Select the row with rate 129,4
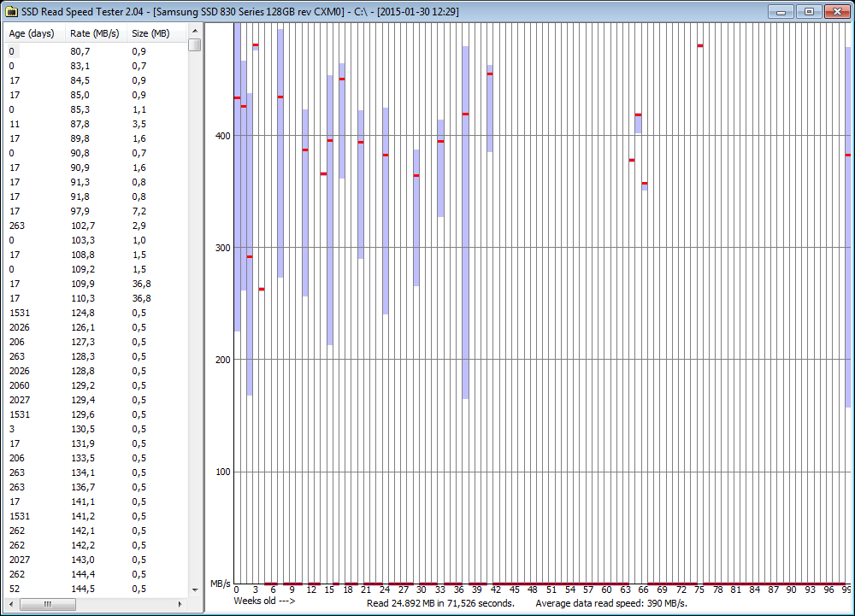The width and height of the screenshot is (855, 616). click(x=96, y=400)
